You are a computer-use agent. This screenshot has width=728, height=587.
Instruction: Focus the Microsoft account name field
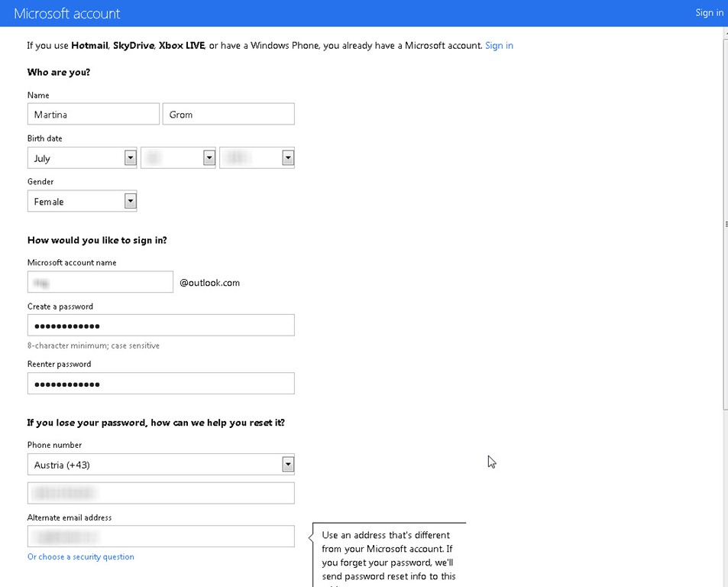(100, 282)
